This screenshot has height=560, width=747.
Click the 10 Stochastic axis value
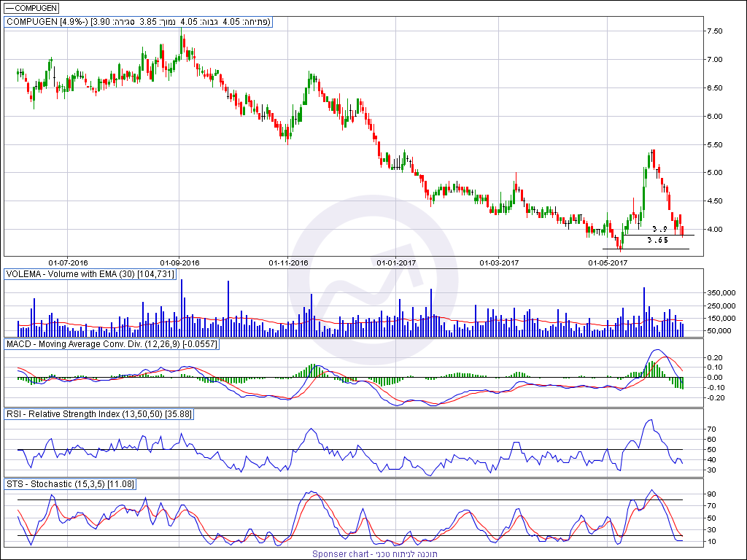click(x=712, y=542)
